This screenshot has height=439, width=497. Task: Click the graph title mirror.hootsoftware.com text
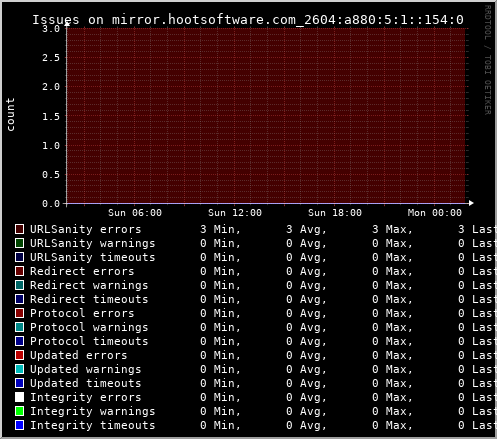click(x=204, y=20)
